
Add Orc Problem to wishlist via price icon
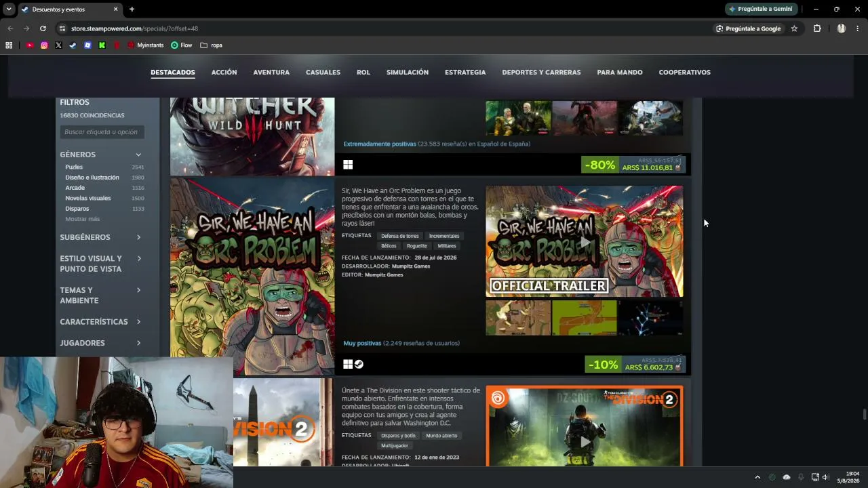pyautogui.click(x=678, y=367)
